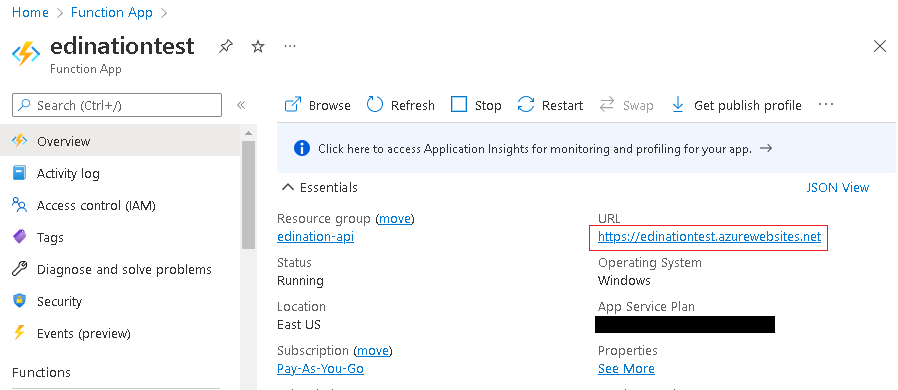Click the Activity log book icon
Screen dimensions: 898x390
(x=19, y=173)
